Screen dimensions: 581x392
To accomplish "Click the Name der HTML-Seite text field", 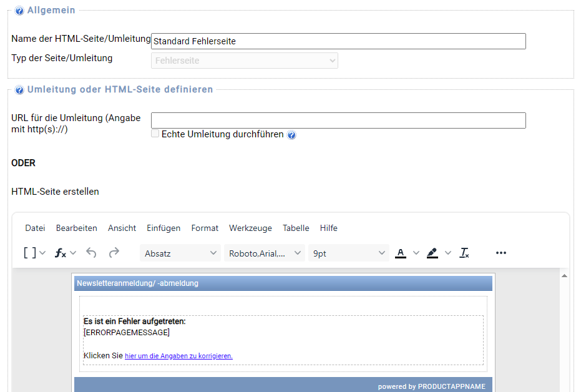I will tap(338, 41).
